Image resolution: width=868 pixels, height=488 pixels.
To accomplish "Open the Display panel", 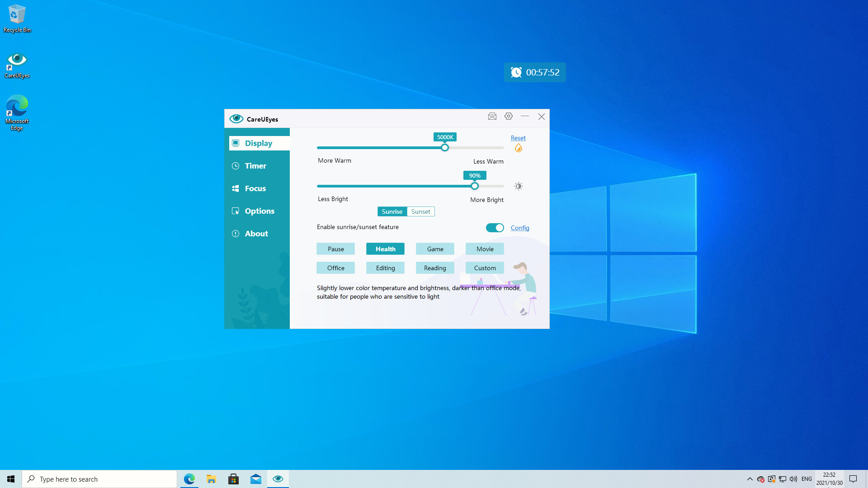I will coord(259,143).
